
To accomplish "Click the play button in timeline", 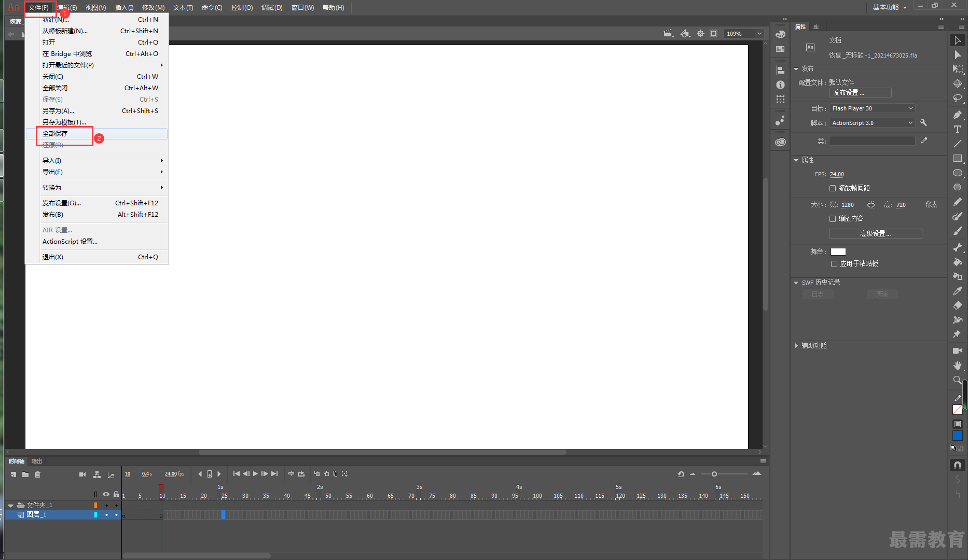I will [x=255, y=474].
